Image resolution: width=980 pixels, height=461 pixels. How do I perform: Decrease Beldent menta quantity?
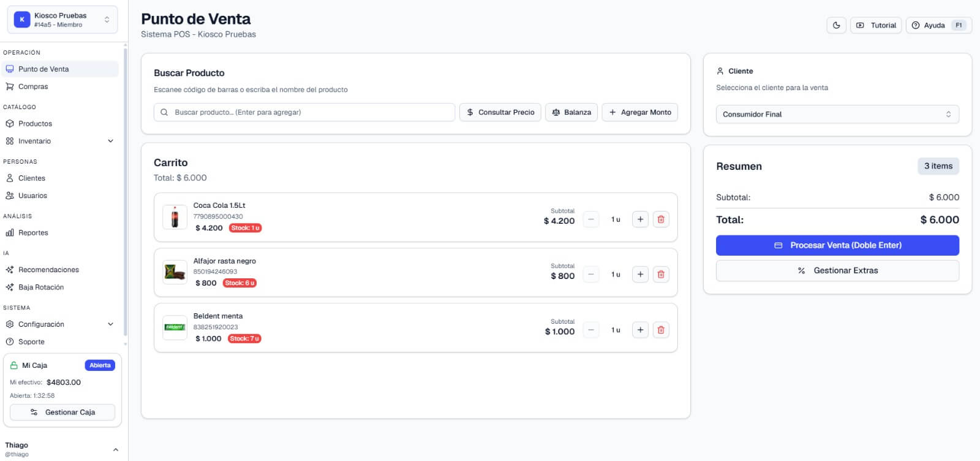591,330
